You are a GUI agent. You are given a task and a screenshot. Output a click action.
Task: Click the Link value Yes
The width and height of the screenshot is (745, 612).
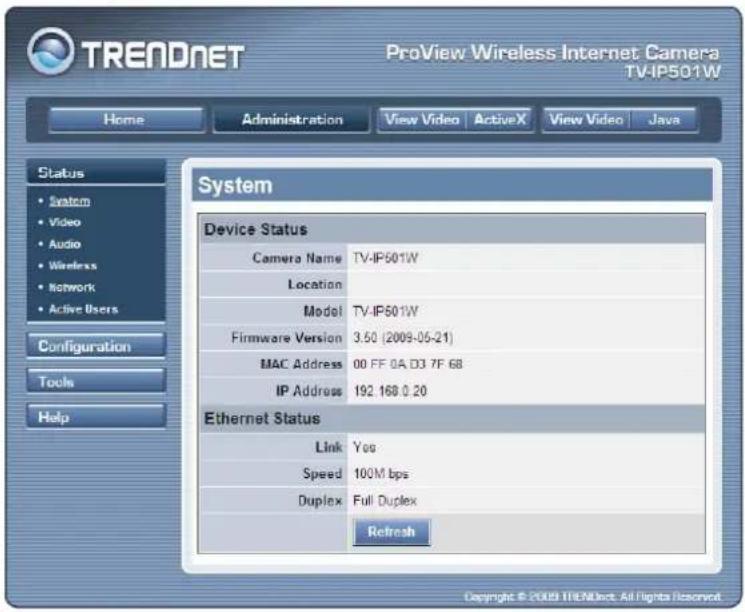[x=364, y=447]
